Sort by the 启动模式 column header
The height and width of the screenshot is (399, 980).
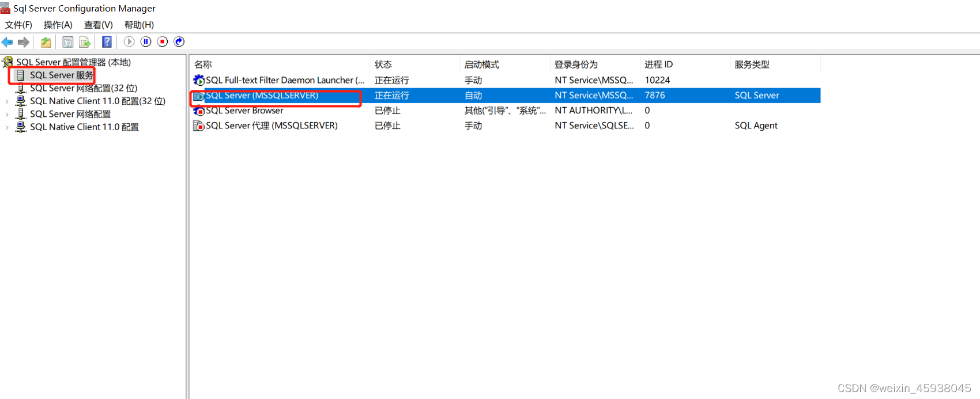[505, 64]
